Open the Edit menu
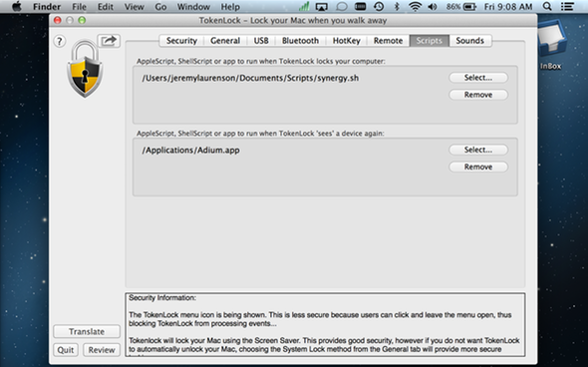Image resolution: width=588 pixels, height=367 pixels. (106, 6)
